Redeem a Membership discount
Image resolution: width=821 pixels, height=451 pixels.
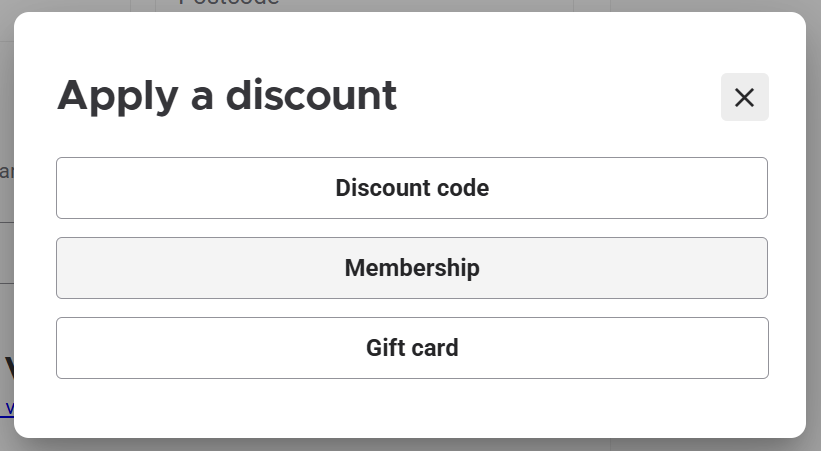(x=412, y=268)
